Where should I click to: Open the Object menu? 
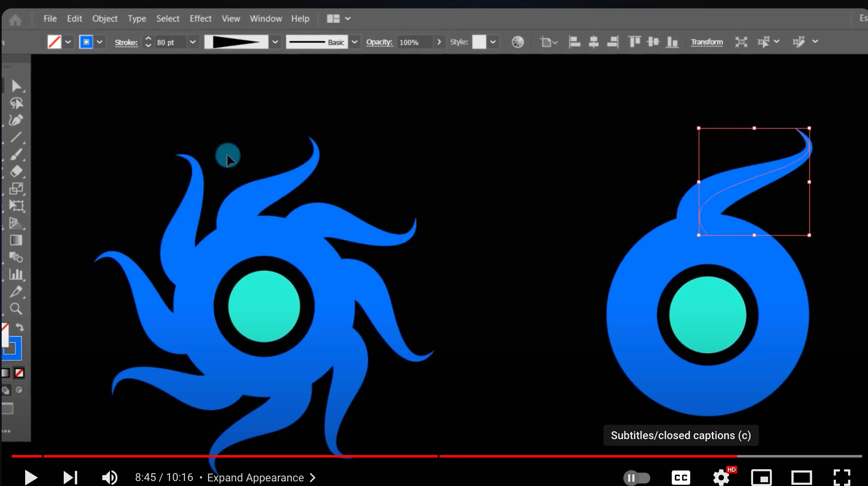point(105,18)
